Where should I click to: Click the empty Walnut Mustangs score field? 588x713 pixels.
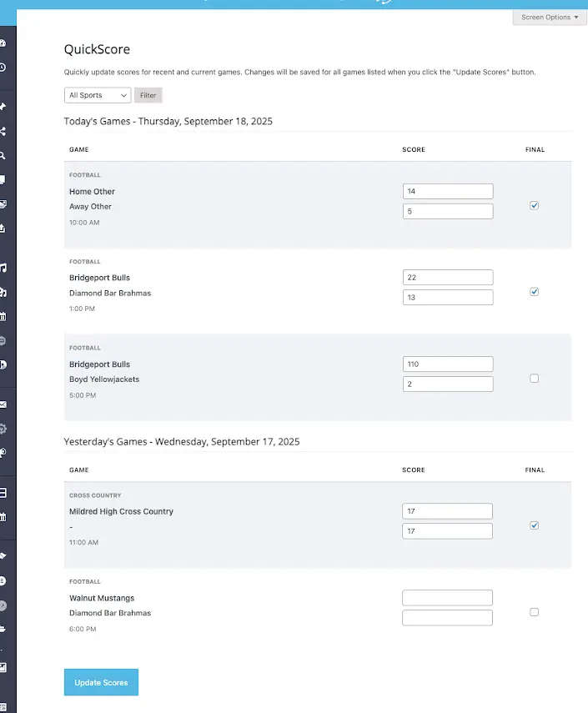(x=448, y=598)
